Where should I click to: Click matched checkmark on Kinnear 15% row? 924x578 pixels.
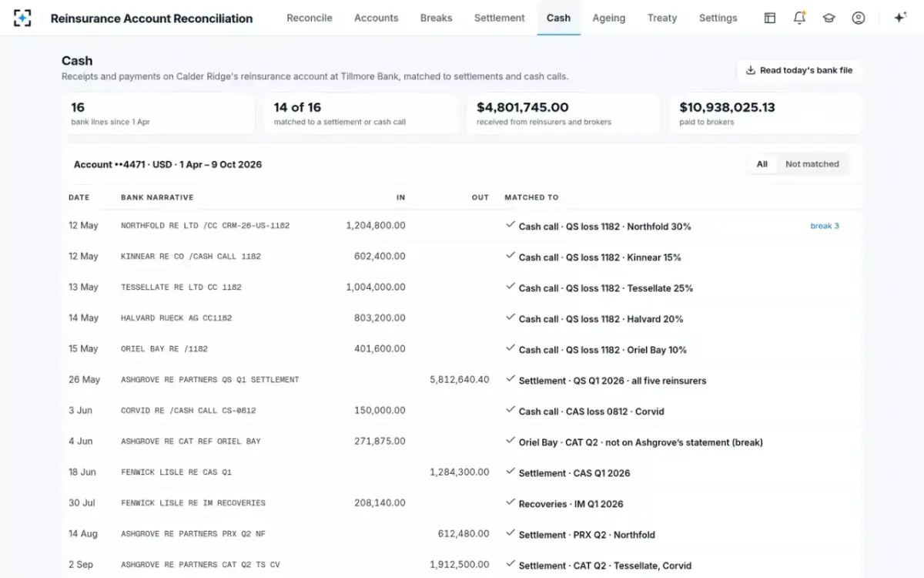510,256
